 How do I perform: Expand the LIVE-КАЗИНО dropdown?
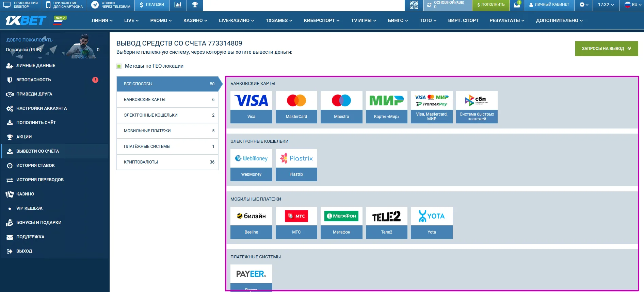(x=237, y=20)
